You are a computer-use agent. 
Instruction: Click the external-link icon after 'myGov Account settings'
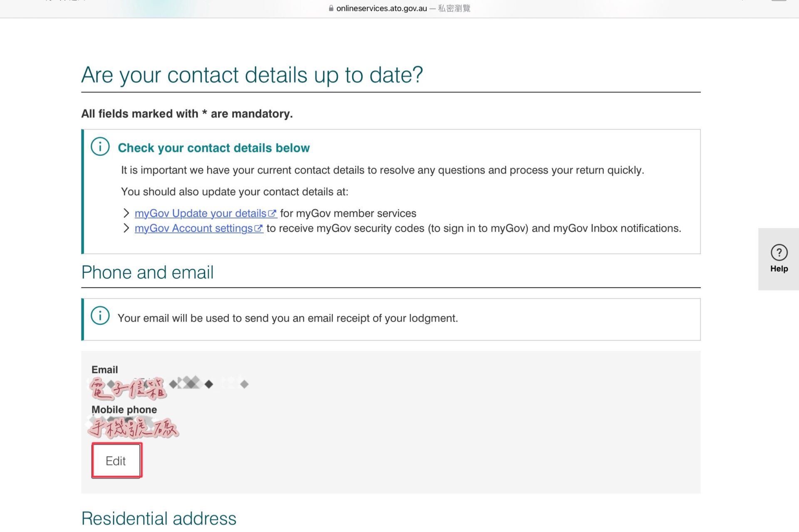pyautogui.click(x=258, y=228)
